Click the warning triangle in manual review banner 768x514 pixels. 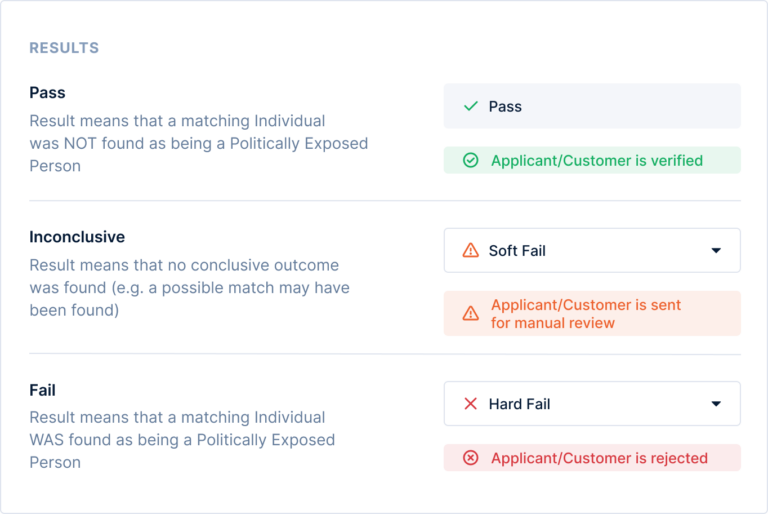point(471,313)
